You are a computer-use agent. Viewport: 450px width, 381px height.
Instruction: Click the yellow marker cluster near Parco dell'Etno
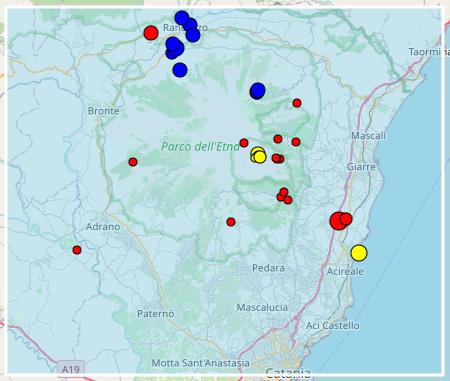coord(259,155)
